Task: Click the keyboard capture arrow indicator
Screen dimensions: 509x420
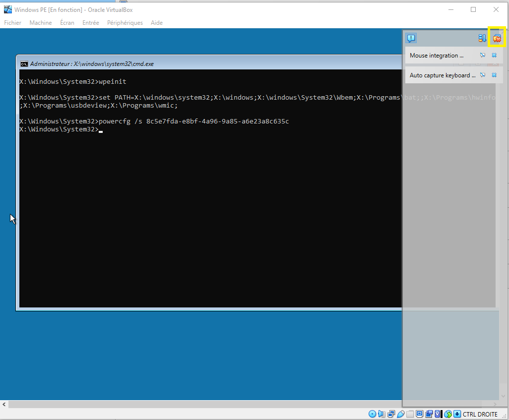Action: coord(457,414)
